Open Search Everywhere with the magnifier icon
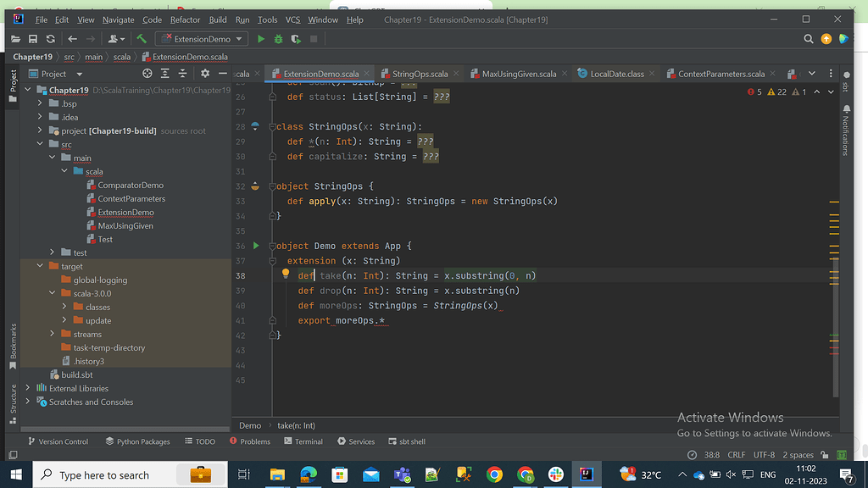Viewport: 868px width, 488px height. [808, 38]
